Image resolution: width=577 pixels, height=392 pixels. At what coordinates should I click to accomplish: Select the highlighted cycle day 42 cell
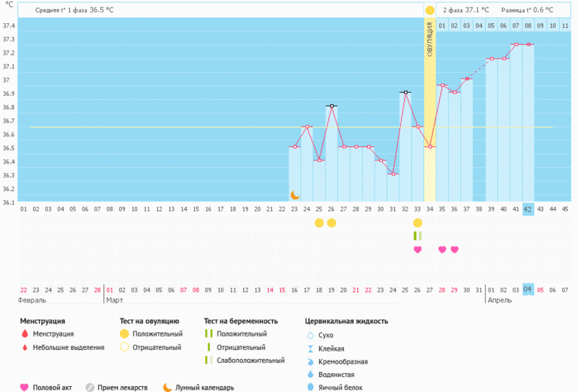pos(528,209)
